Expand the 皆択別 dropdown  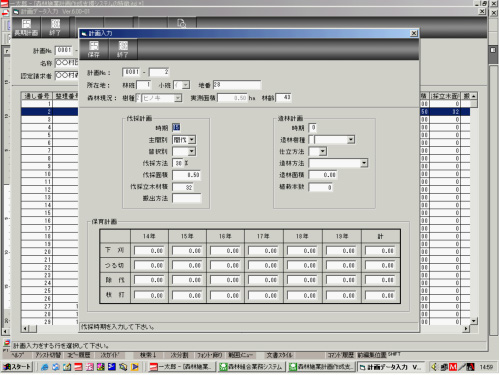(x=192, y=151)
